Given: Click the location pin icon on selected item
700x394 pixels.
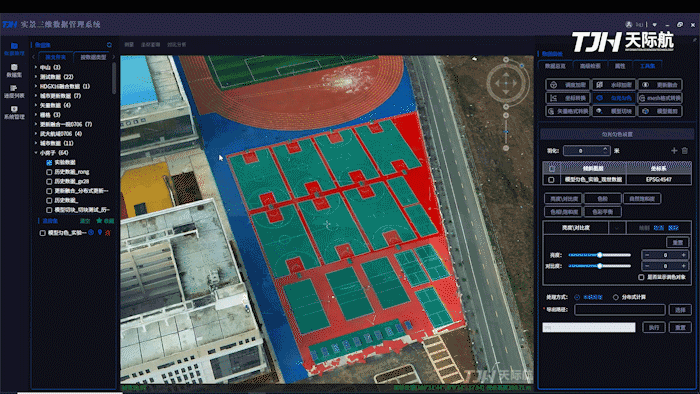Looking at the screenshot, I should (x=100, y=232).
